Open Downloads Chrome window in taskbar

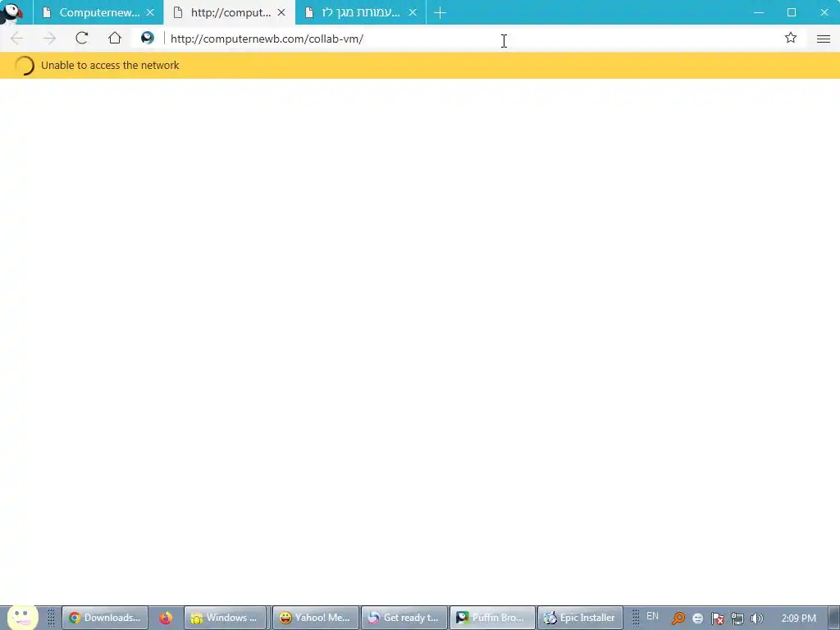click(105, 618)
